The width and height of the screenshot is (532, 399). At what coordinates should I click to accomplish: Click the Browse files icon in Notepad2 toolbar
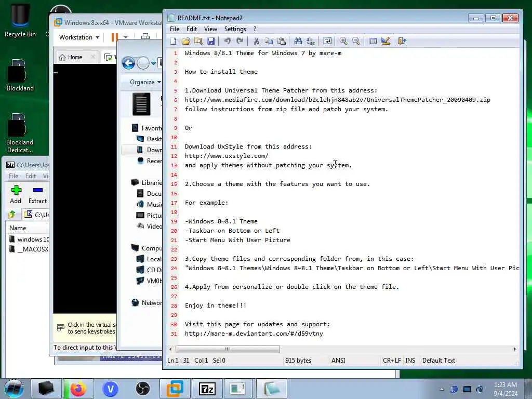coord(198,41)
